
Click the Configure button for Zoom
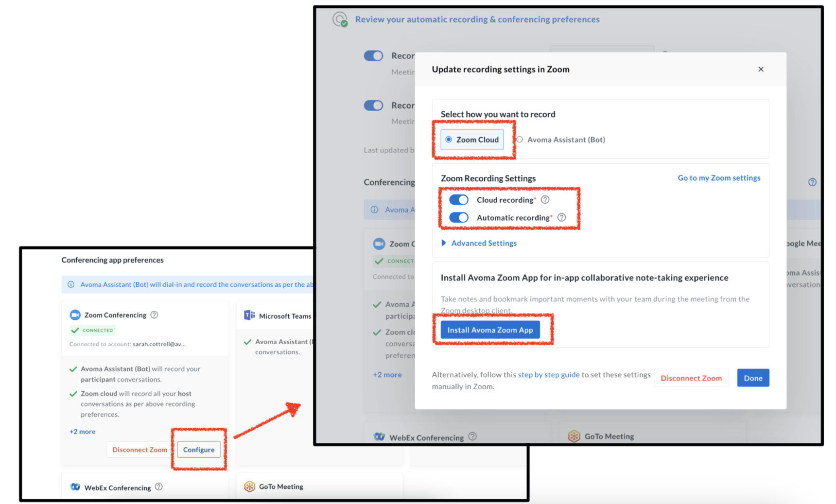(198, 450)
